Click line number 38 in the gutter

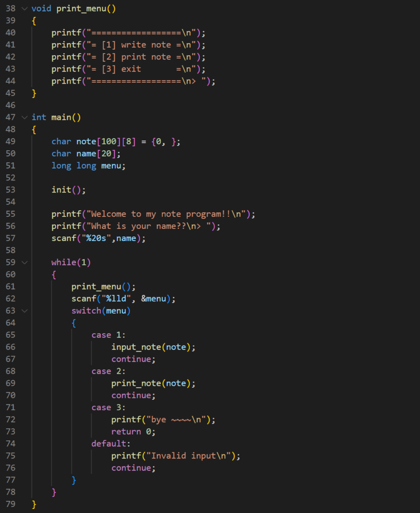11,9
